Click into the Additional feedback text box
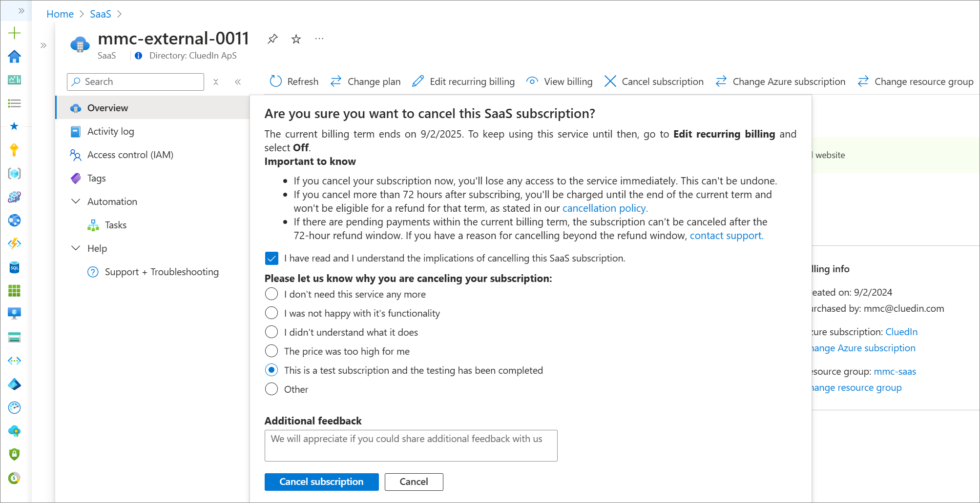Viewport: 980px width, 503px height. click(411, 445)
